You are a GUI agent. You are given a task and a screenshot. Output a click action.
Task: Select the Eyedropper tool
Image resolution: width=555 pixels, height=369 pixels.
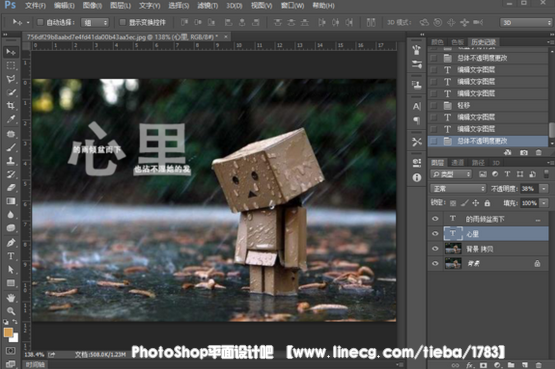click(11, 119)
